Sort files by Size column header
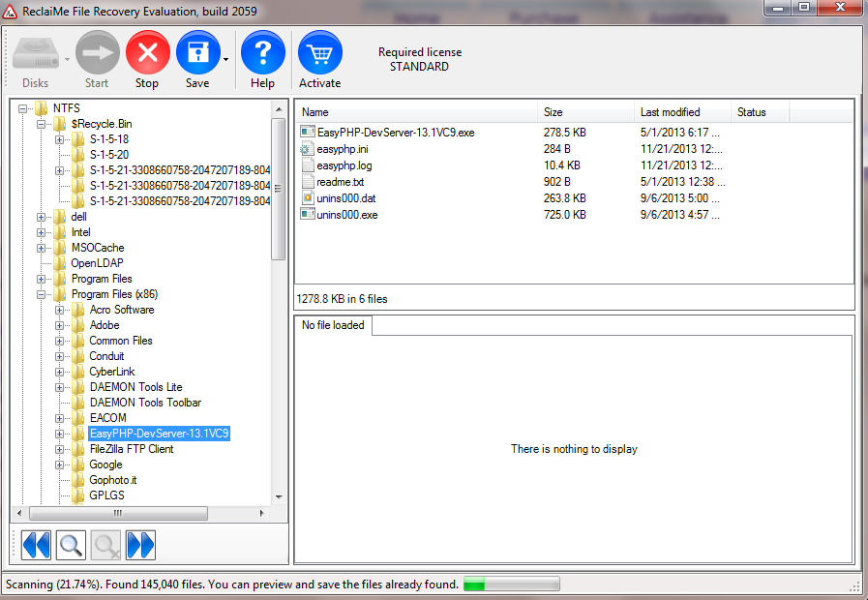The image size is (868, 600). click(x=554, y=112)
